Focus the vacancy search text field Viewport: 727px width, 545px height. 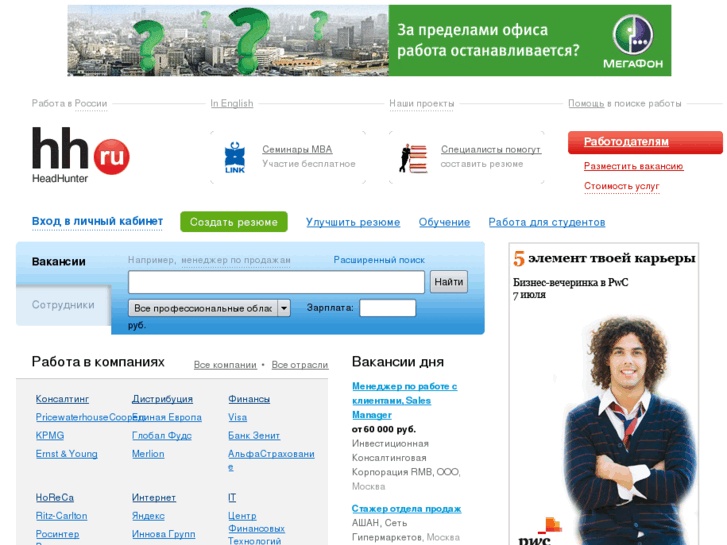(276, 282)
